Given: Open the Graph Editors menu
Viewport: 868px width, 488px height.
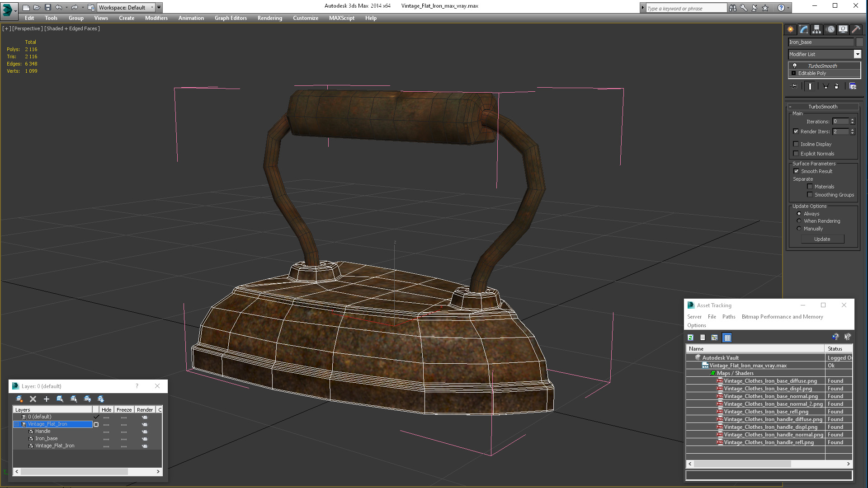Looking at the screenshot, I should (231, 18).
